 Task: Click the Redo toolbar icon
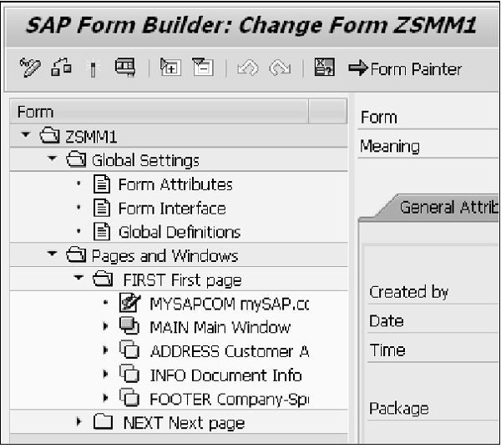pyautogui.click(x=280, y=68)
